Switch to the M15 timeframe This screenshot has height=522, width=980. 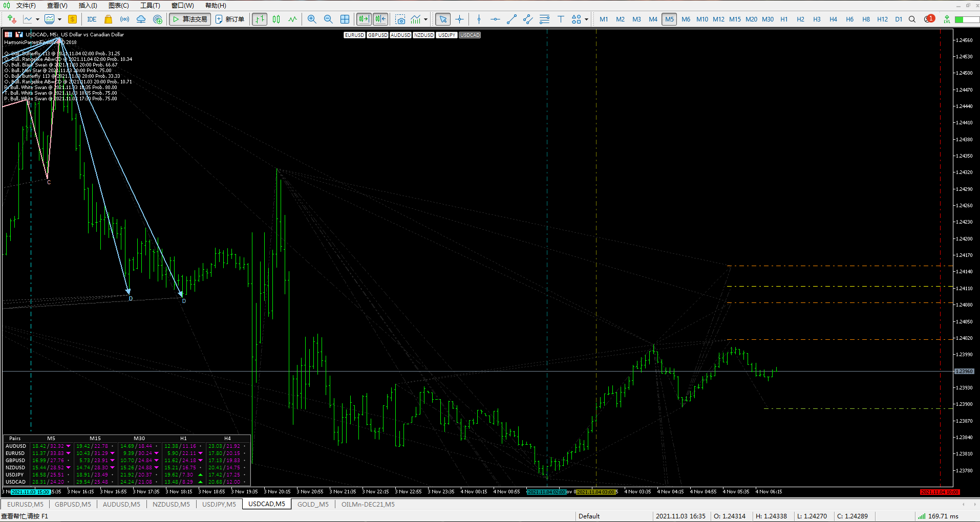click(x=735, y=19)
